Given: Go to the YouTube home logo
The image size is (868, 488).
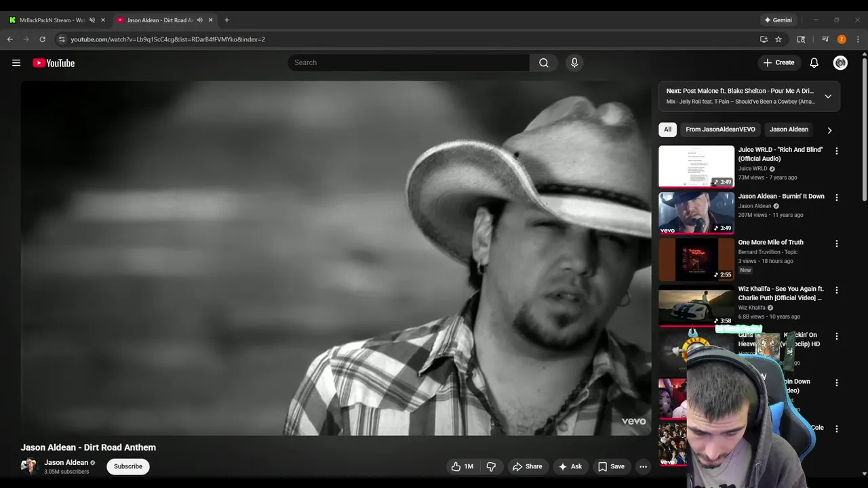Looking at the screenshot, I should click(x=54, y=63).
